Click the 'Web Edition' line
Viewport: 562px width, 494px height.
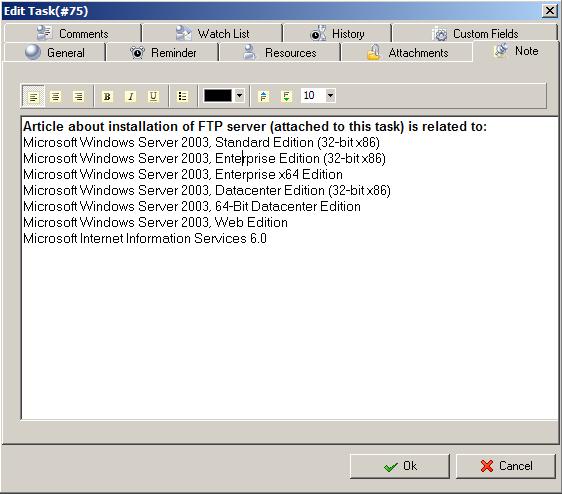155,223
